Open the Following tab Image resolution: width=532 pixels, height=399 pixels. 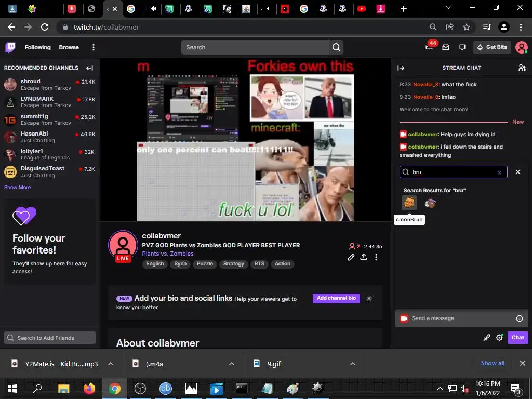[37, 47]
